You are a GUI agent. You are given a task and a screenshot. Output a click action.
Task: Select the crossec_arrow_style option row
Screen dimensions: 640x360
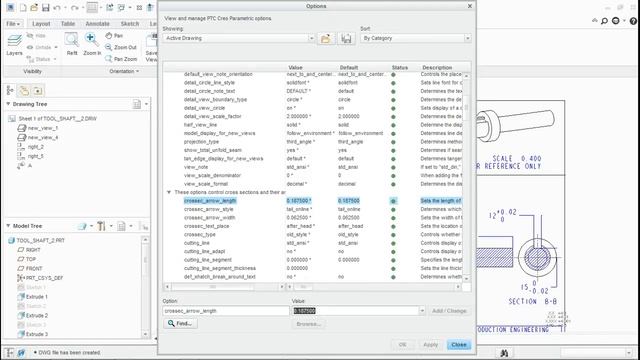point(313,209)
